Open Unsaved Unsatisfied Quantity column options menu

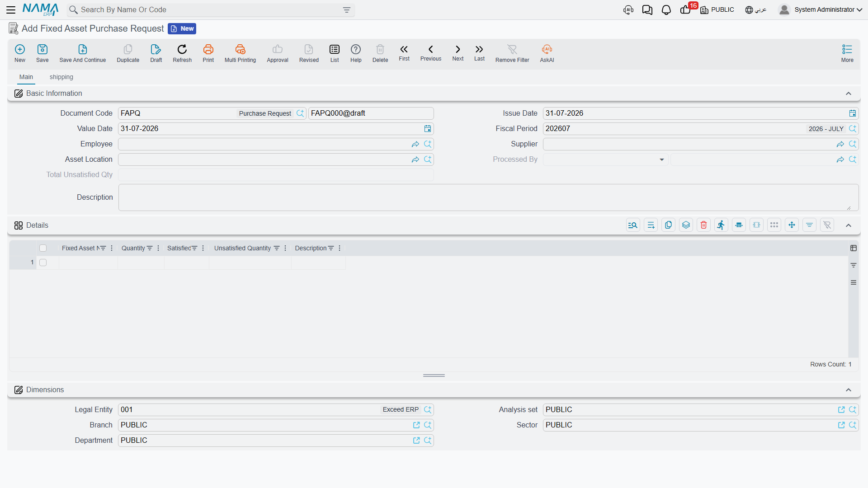(x=285, y=248)
